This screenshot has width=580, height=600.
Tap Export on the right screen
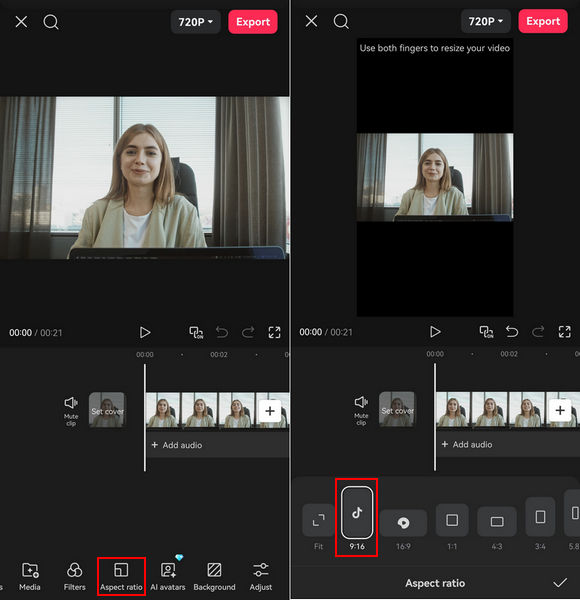[x=543, y=21]
